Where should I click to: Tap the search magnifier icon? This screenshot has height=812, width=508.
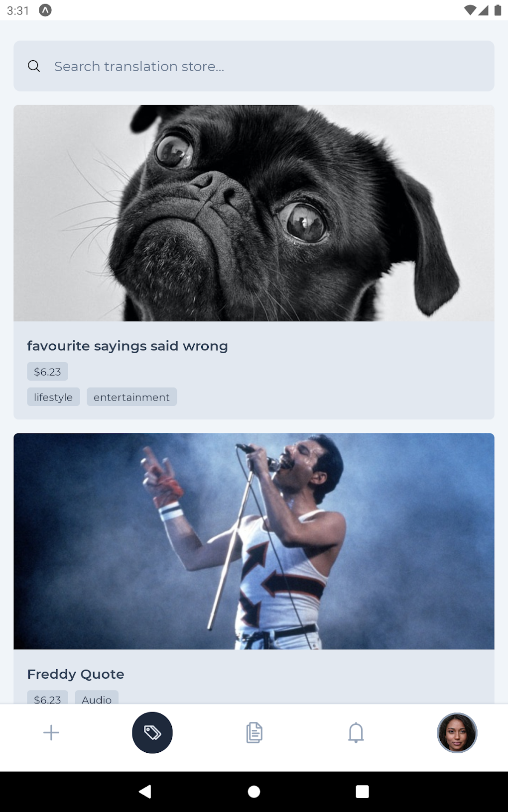pos(34,66)
